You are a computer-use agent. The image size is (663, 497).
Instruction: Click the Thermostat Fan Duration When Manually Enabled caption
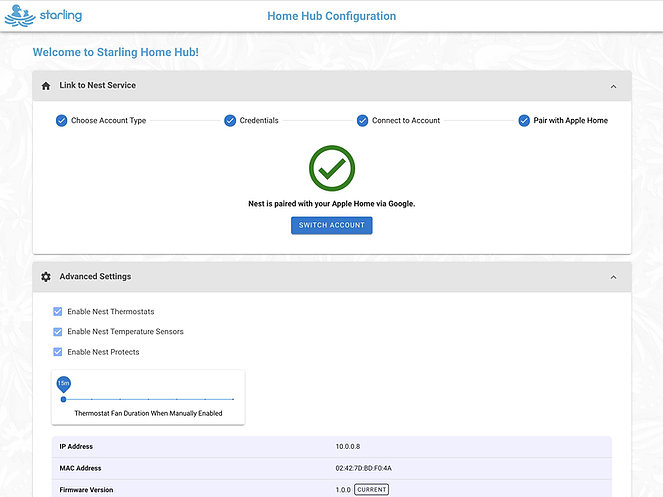[x=148, y=413]
